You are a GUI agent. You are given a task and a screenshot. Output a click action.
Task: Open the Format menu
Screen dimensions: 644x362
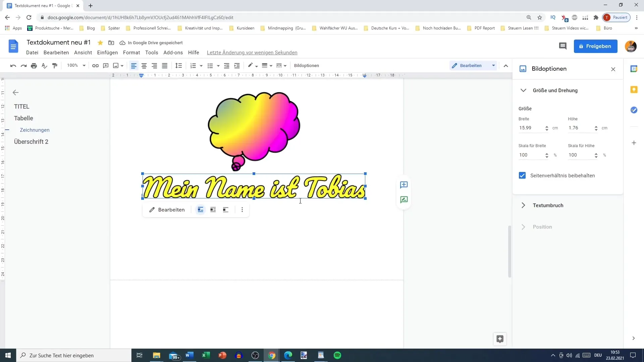pos(131,53)
